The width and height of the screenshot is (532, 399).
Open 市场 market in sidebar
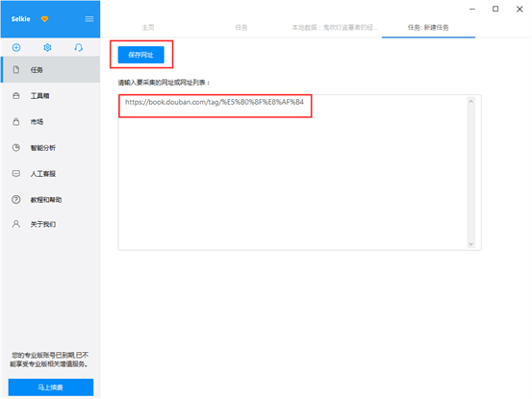[50, 122]
